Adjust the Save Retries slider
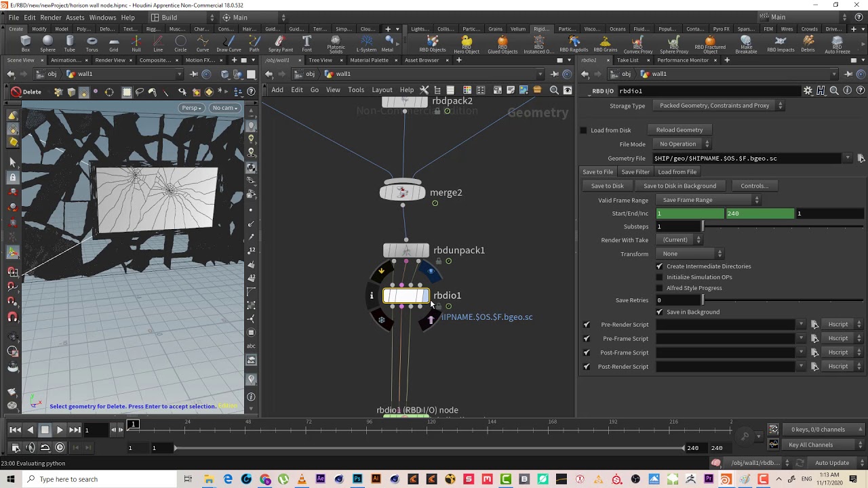868x488 pixels. [x=783, y=300]
